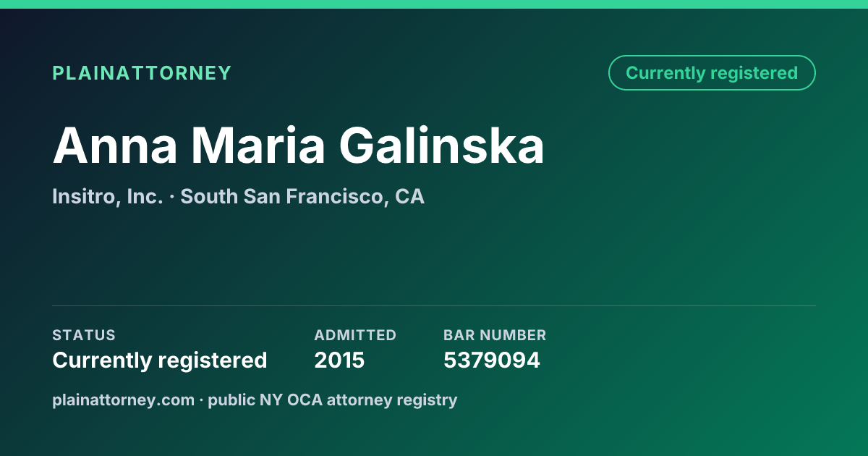868x456 pixels.
Task: Click the dot separator between company and city
Action: (x=171, y=197)
